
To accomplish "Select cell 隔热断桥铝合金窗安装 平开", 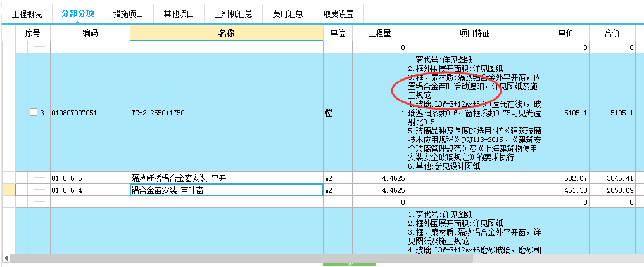I will (226, 179).
